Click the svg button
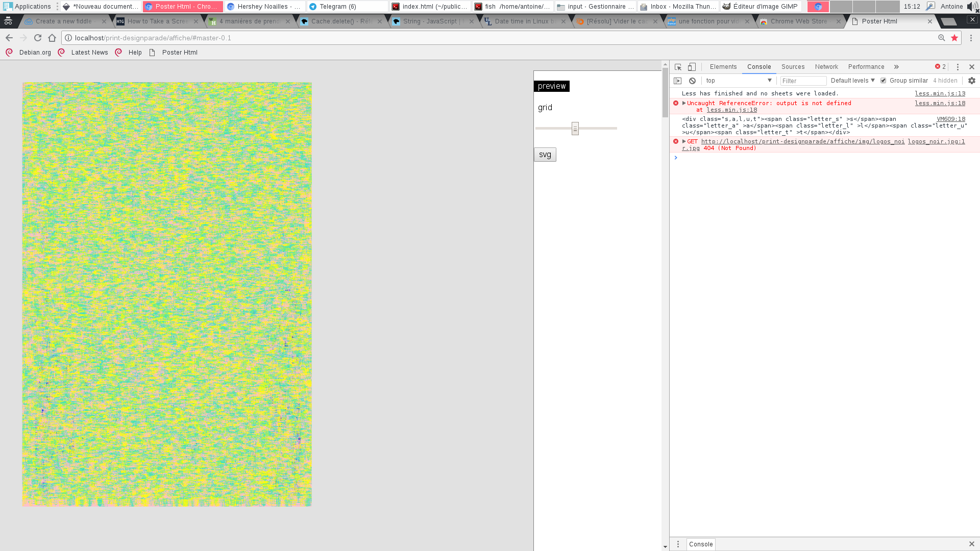Image resolution: width=980 pixels, height=551 pixels. point(545,155)
